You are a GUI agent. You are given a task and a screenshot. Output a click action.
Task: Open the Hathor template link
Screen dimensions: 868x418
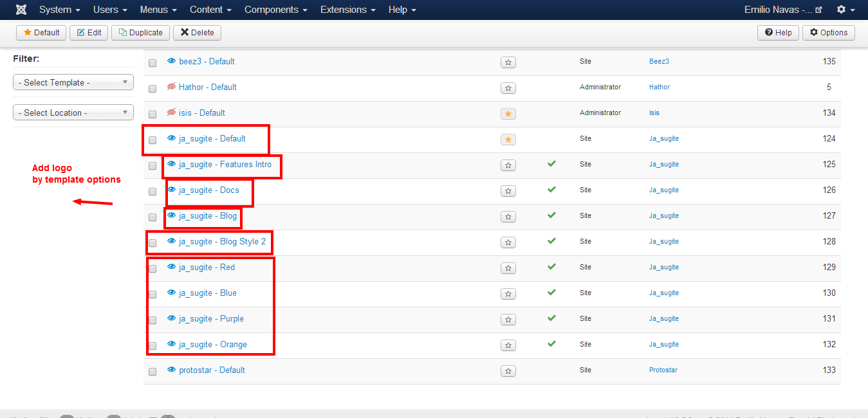(660, 87)
